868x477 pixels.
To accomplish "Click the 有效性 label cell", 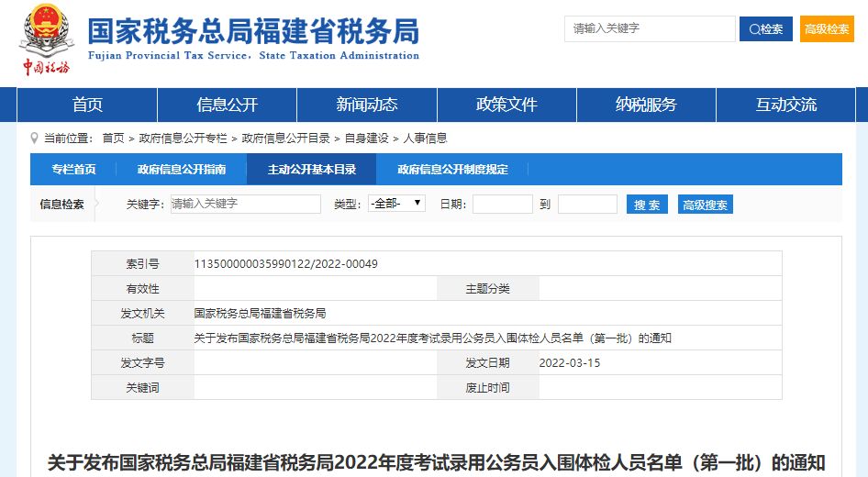I will point(143,289).
